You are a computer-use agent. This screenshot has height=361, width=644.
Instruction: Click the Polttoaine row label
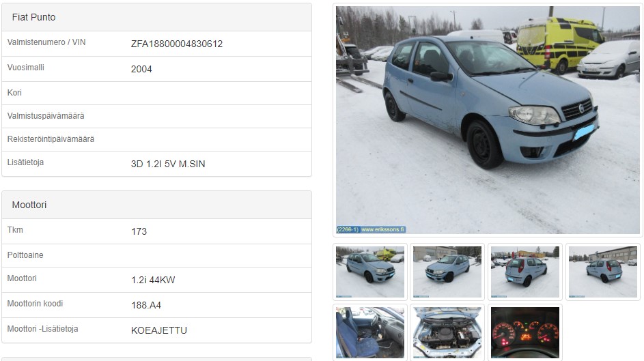(x=25, y=255)
